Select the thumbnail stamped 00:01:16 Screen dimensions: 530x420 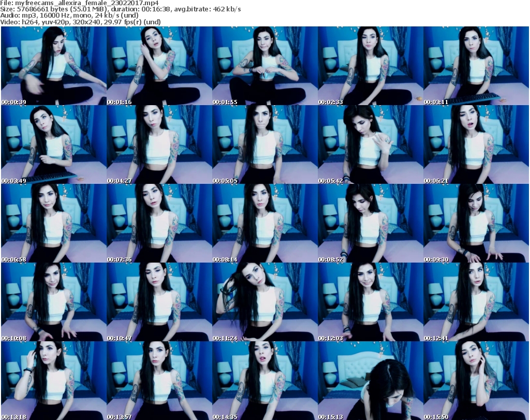pyautogui.click(x=159, y=66)
